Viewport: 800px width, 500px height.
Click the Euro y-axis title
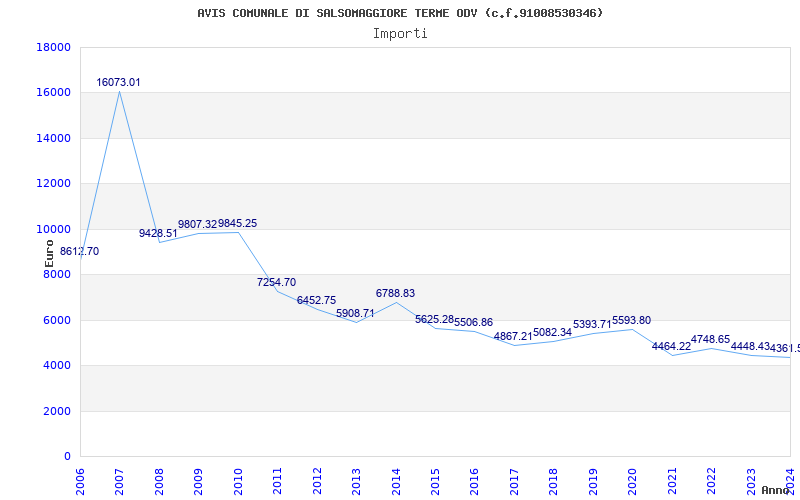click(x=49, y=254)
